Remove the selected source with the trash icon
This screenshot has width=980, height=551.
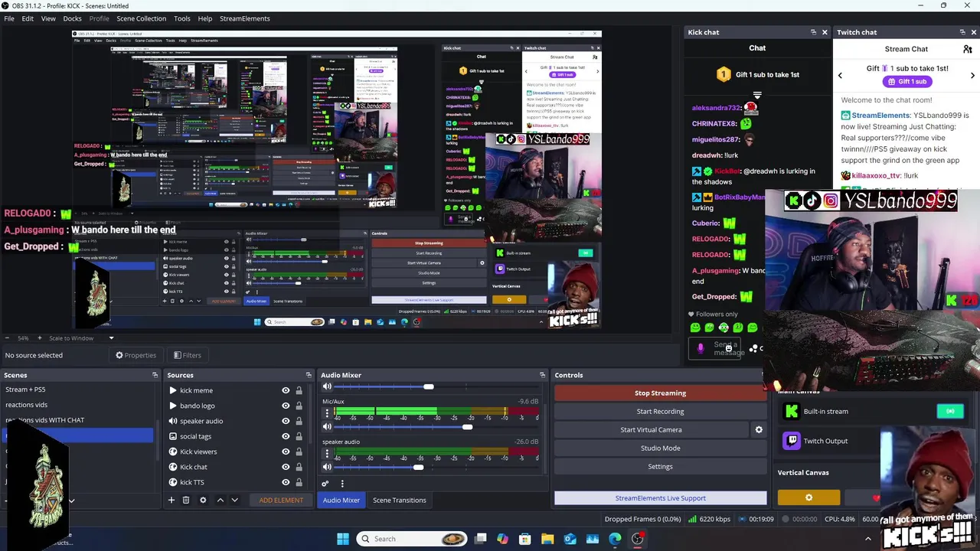coord(186,500)
